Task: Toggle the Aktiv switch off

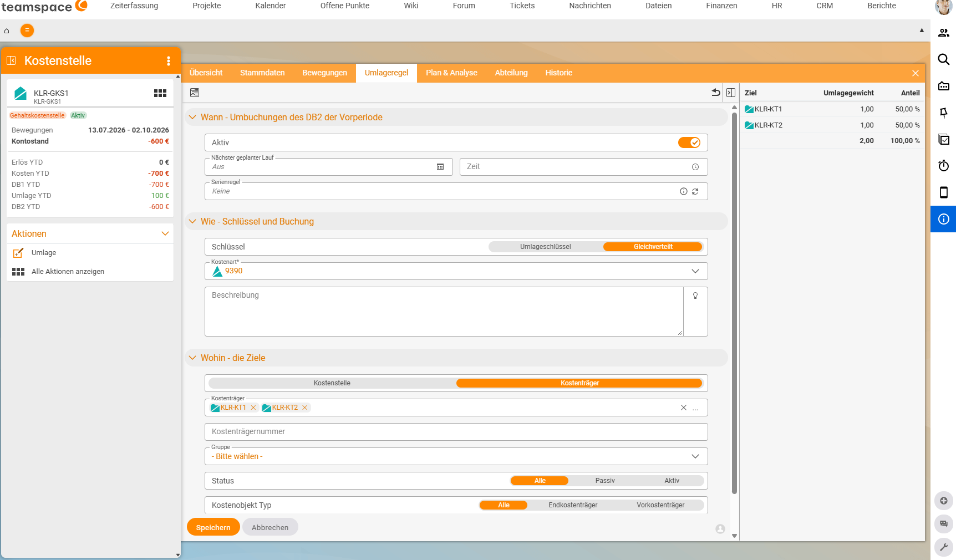Action: [x=689, y=142]
